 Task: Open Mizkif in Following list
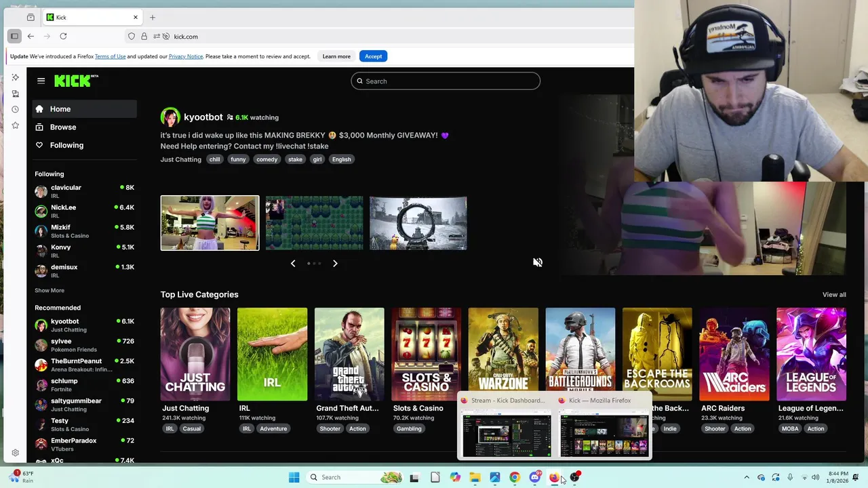pyautogui.click(x=84, y=231)
